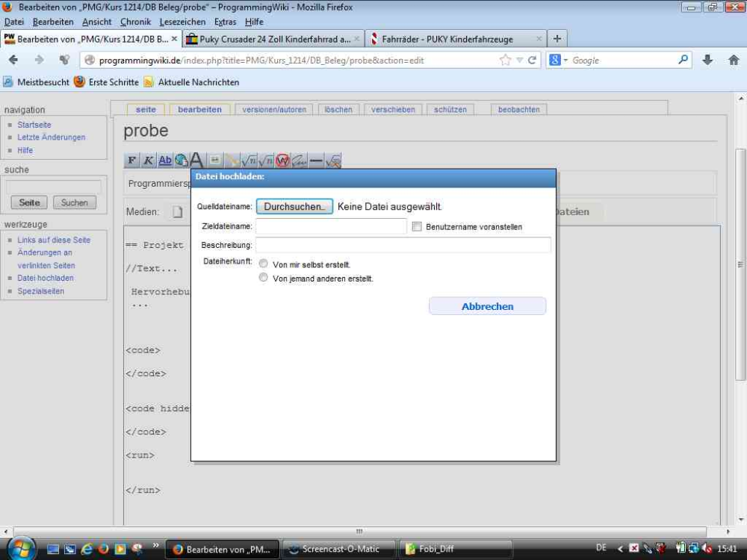Expand the URL bar history dropdown arrow

pos(520,60)
